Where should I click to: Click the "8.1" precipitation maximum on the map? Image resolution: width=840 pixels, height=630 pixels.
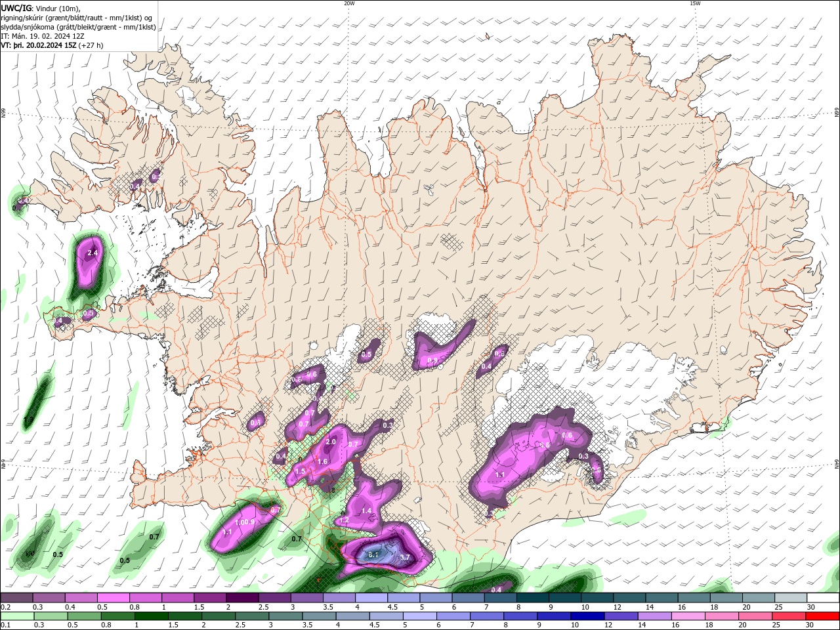[373, 555]
